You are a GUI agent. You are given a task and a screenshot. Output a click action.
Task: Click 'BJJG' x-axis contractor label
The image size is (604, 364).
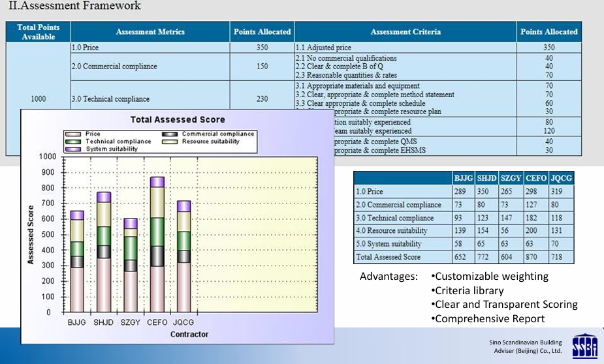click(77, 322)
